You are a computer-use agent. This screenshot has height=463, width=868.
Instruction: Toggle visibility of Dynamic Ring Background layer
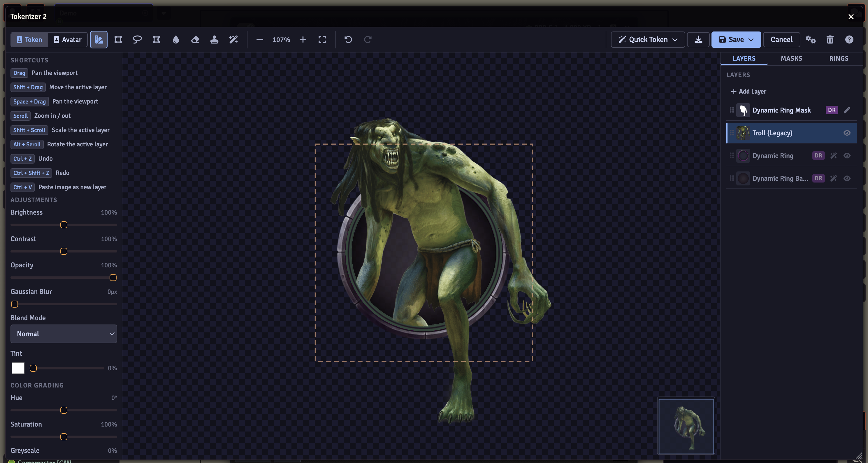[847, 179]
